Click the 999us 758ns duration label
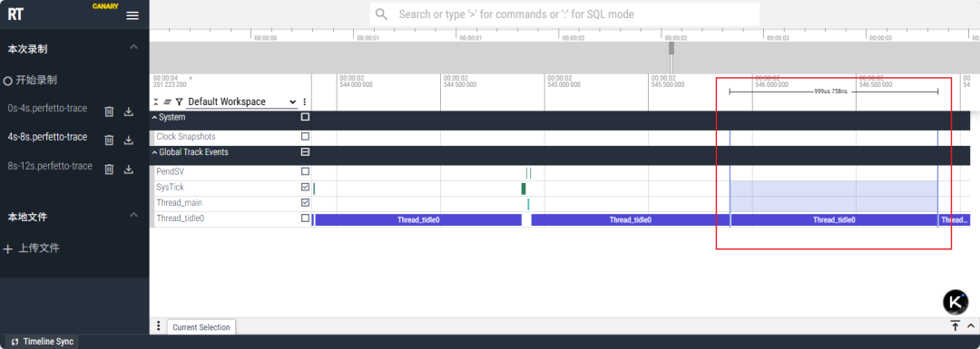Viewport: 980px width, 349px height. (x=830, y=92)
